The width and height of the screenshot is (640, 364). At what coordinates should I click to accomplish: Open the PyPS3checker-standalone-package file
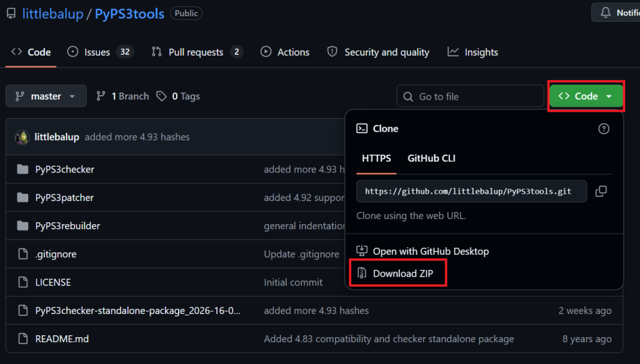pos(138,310)
